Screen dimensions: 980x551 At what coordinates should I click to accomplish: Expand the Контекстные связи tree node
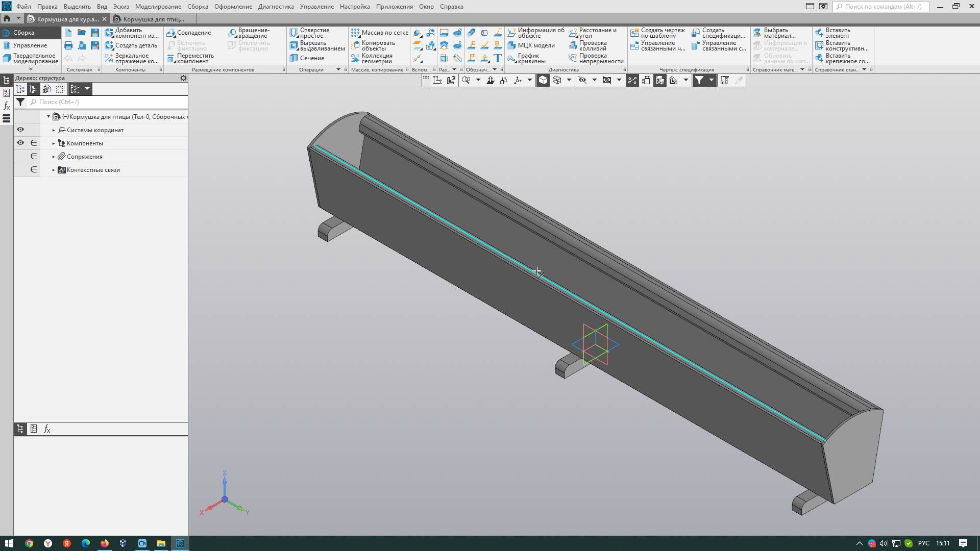pos(54,170)
